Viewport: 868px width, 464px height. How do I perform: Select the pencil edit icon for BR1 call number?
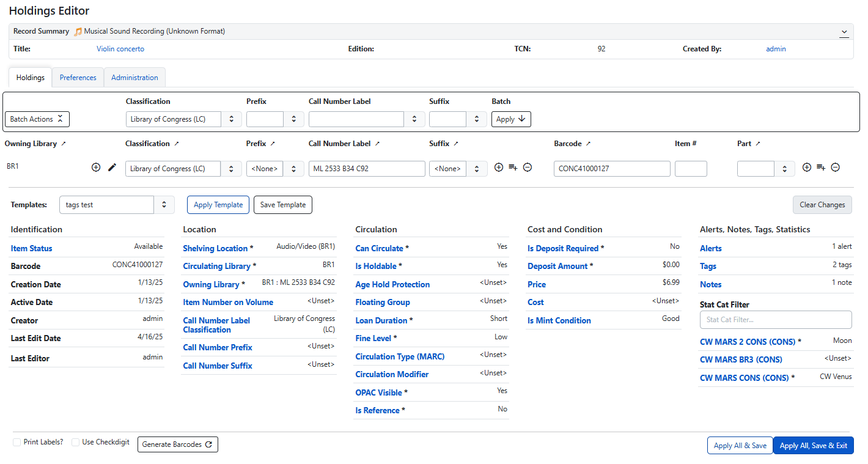113,167
